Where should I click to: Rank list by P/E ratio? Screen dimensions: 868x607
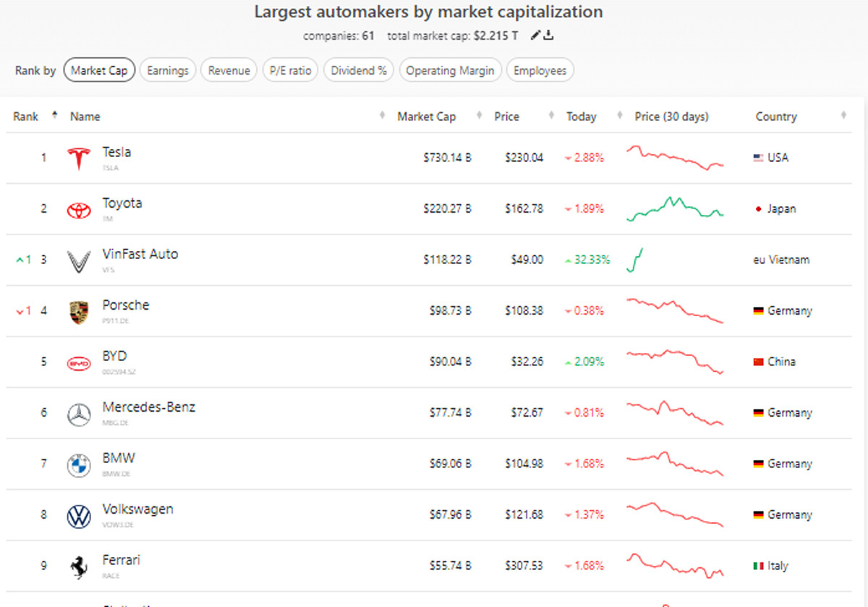click(290, 70)
